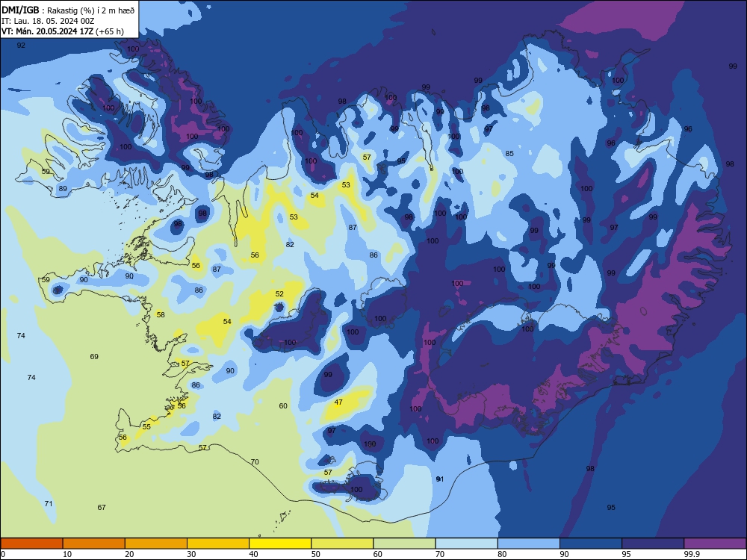Select the bright yellow 40–50 legend swatch
747x560 pixels.
pos(280,544)
